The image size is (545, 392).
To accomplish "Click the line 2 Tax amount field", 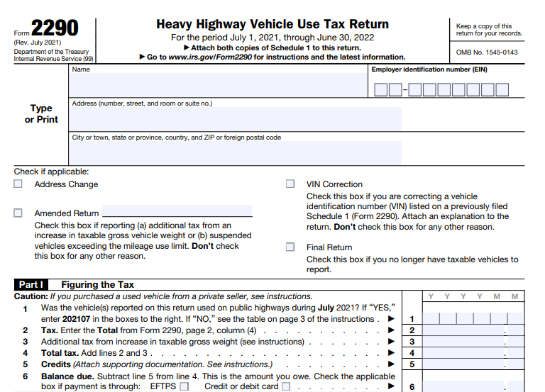I will tap(473, 330).
